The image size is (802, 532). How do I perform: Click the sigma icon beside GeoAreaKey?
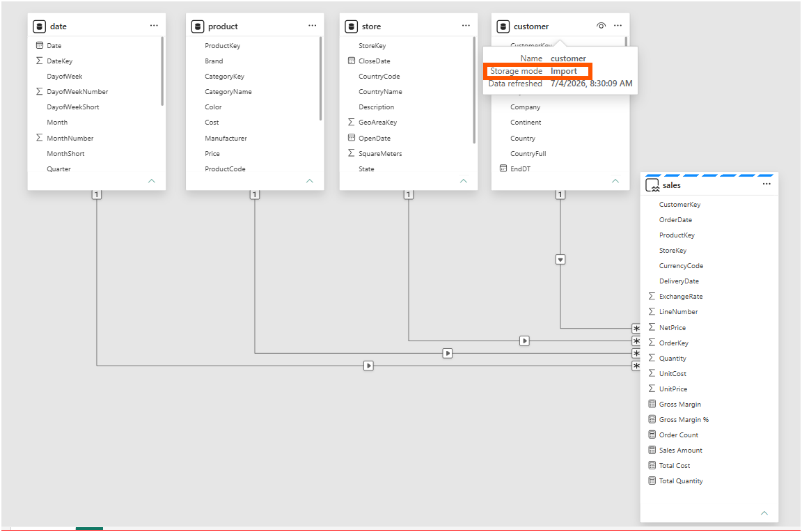(352, 123)
